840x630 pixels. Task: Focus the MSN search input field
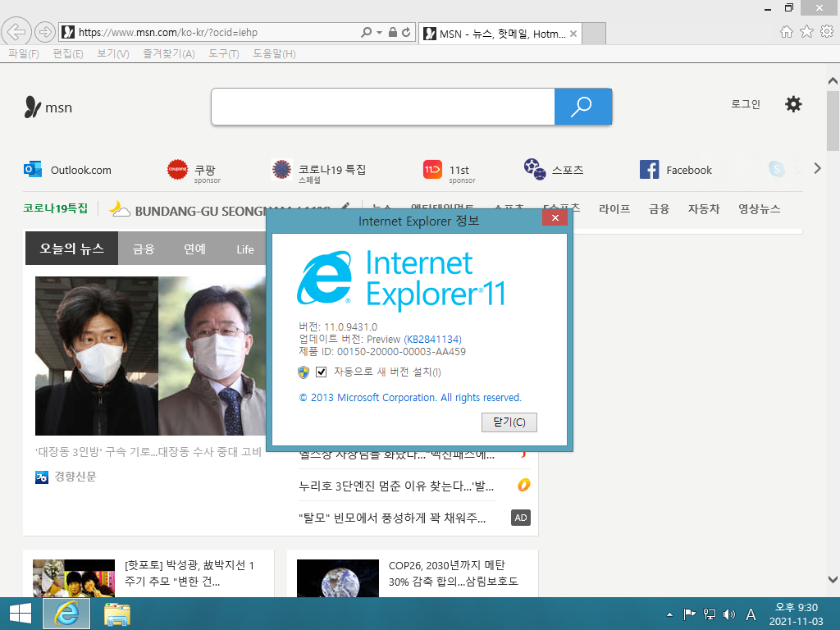tap(383, 107)
